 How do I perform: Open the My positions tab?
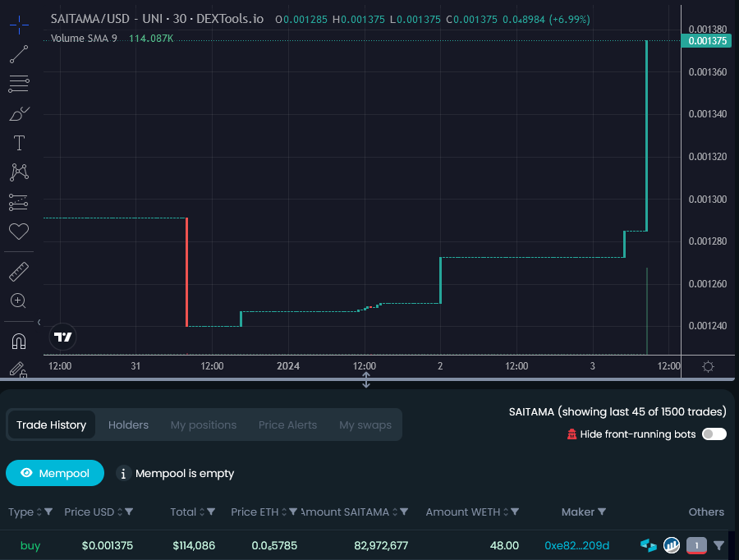pos(204,425)
